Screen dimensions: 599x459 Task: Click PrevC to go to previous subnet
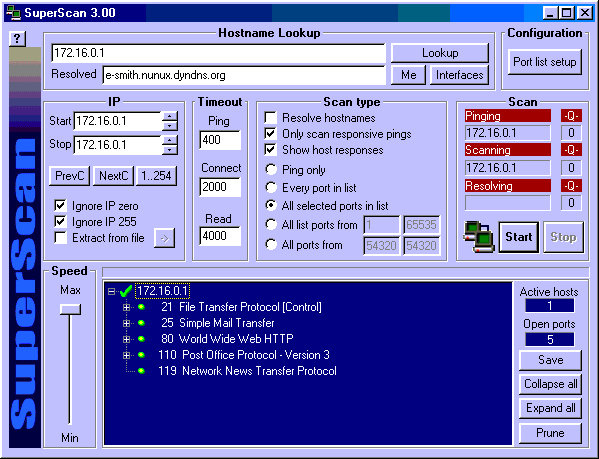coord(70,176)
